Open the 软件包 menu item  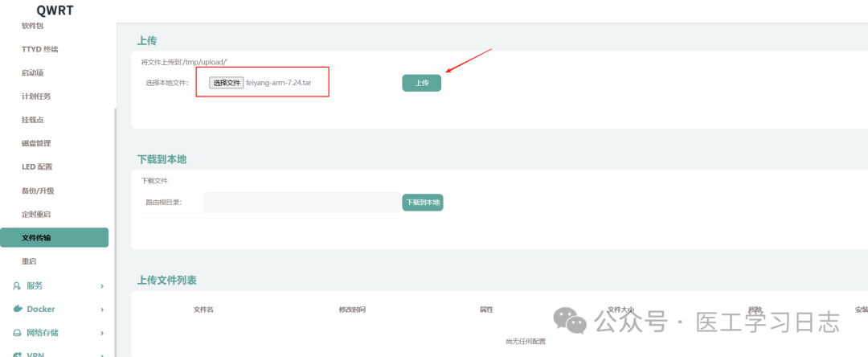[33, 26]
